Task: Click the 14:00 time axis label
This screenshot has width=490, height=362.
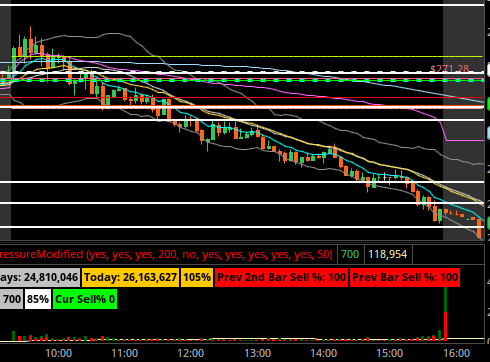Action: coord(323,353)
